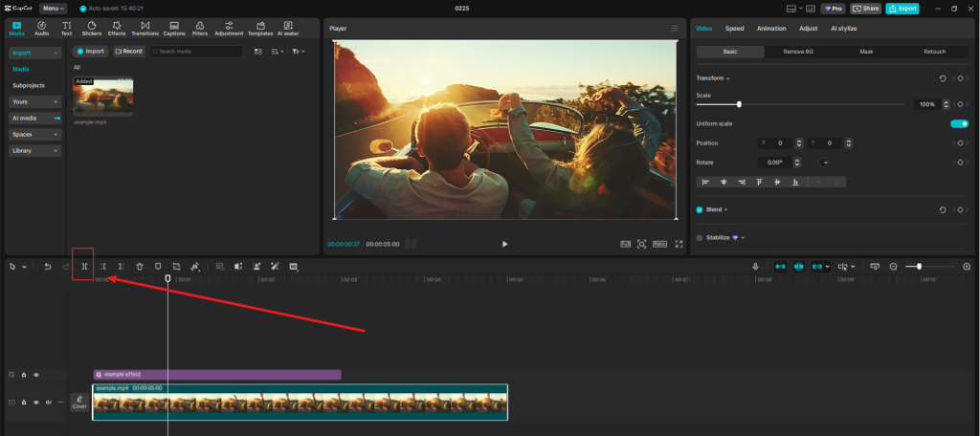Switch to the Speed tab
This screenshot has height=436, width=980.
[734, 28]
